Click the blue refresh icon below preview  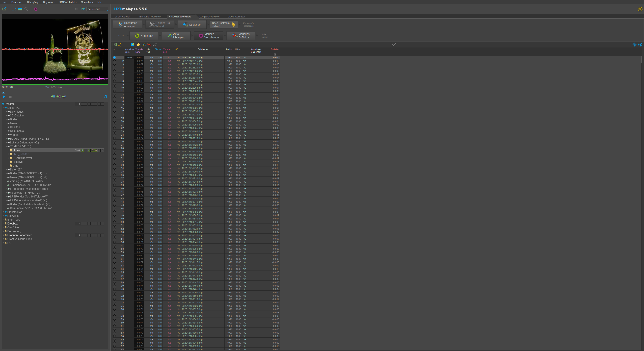pos(106,97)
